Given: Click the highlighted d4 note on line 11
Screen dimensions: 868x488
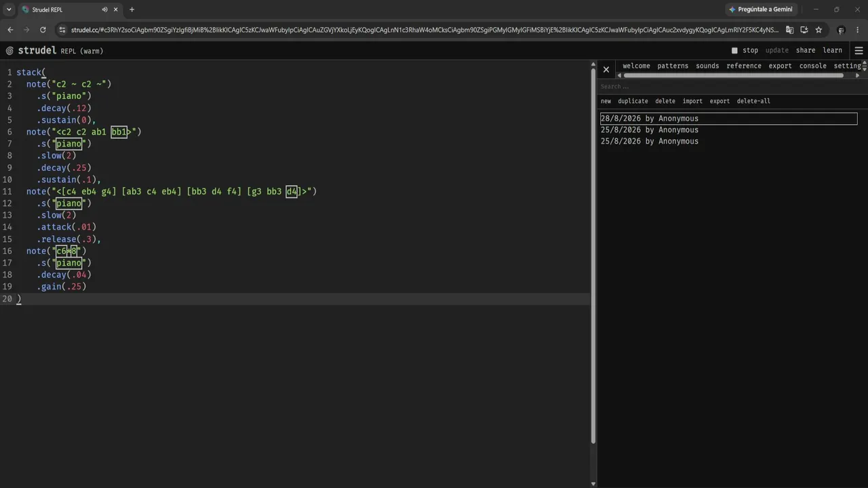Looking at the screenshot, I should pyautogui.click(x=292, y=192).
